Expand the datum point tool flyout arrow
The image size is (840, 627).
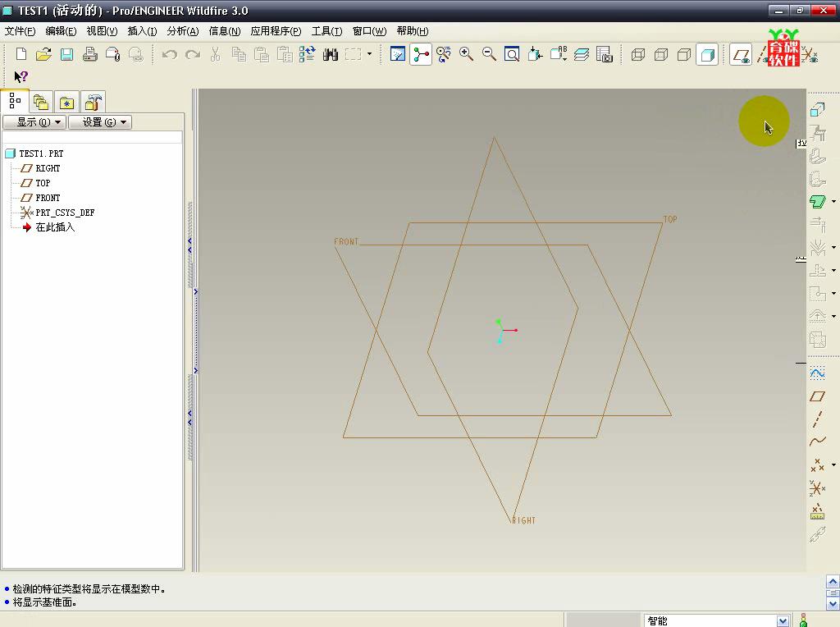(833, 465)
